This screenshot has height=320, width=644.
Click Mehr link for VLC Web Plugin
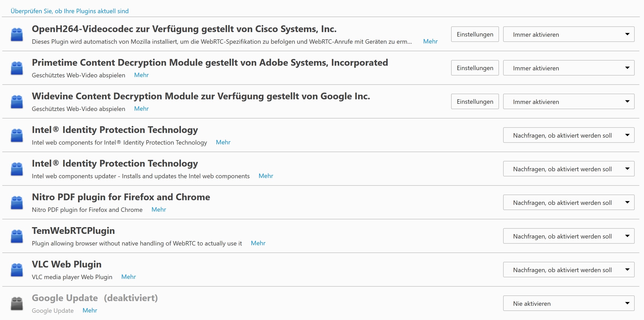128,277
